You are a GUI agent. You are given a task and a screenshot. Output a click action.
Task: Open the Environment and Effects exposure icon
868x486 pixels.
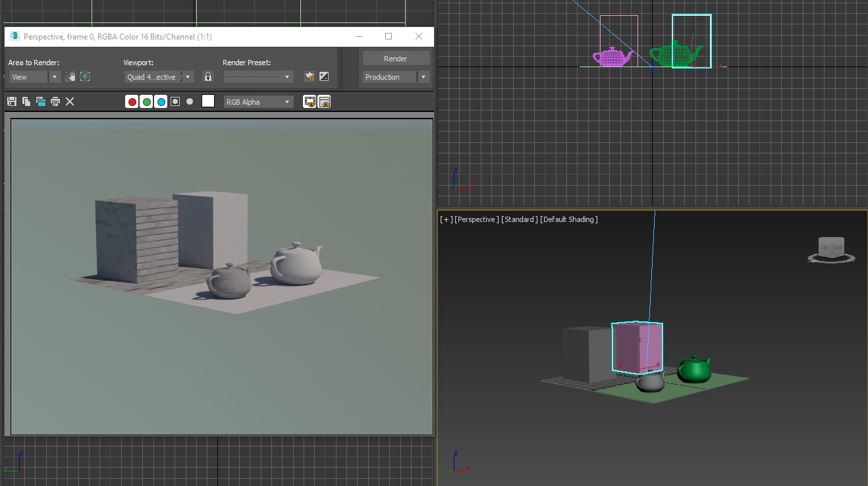pos(324,77)
